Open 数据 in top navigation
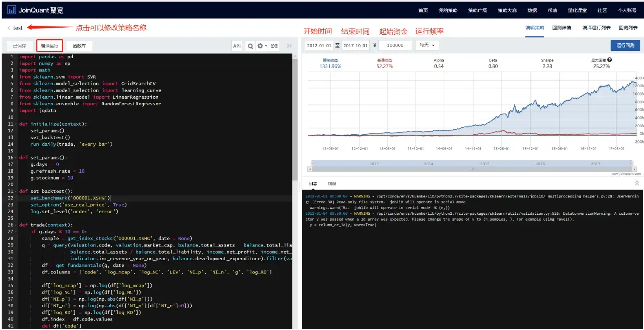This screenshot has width=644, height=330. click(532, 10)
